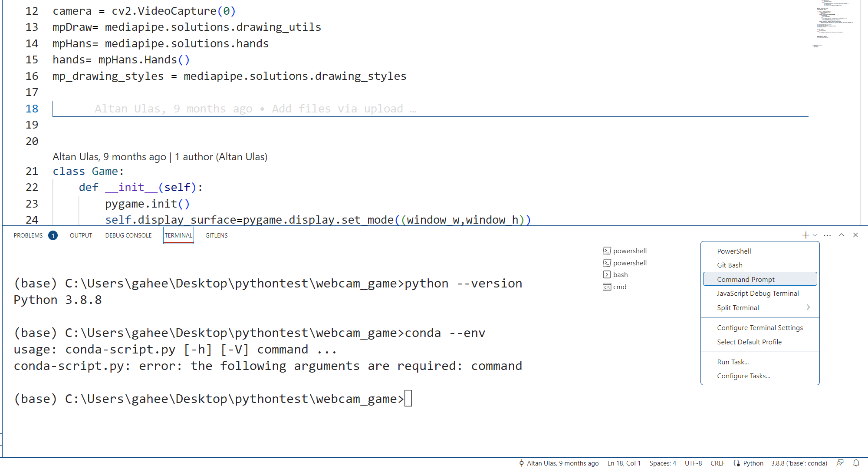Maximize panel size with the up chevron
The image size is (868, 469).
point(842,235)
